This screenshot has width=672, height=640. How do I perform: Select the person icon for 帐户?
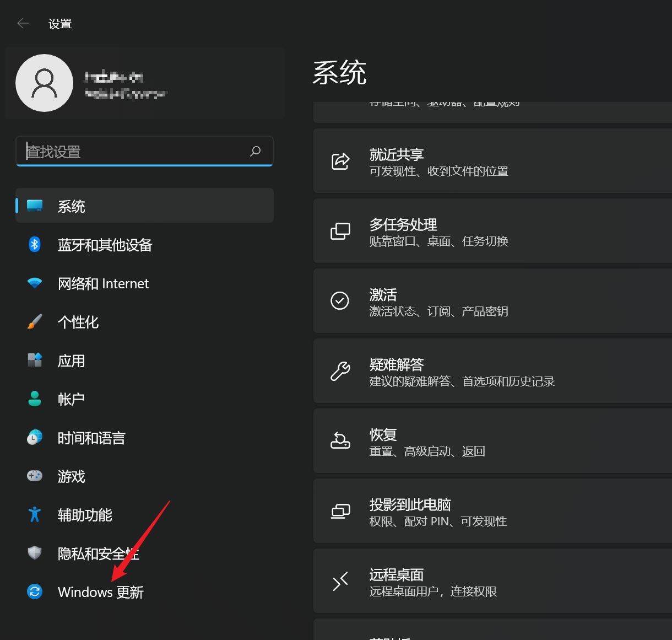[34, 399]
